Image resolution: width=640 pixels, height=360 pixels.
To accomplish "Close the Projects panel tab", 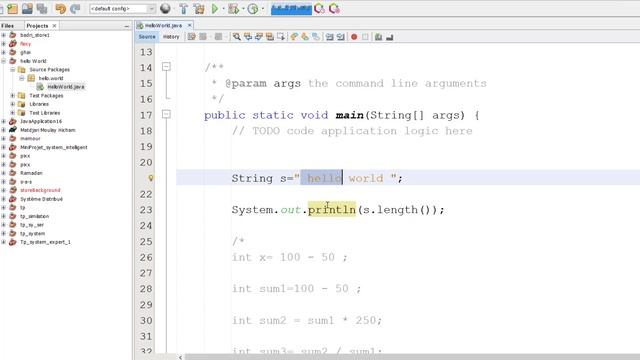I will [x=54, y=25].
